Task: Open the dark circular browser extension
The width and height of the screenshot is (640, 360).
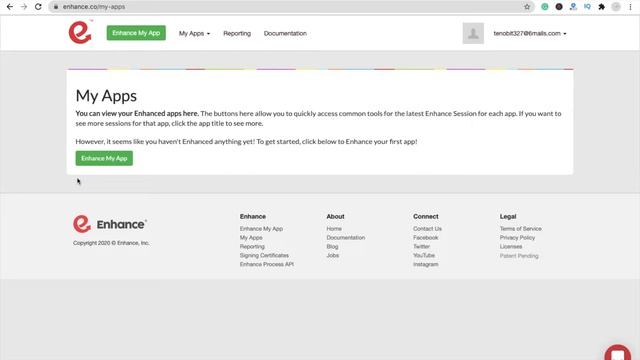Action: coord(559,7)
